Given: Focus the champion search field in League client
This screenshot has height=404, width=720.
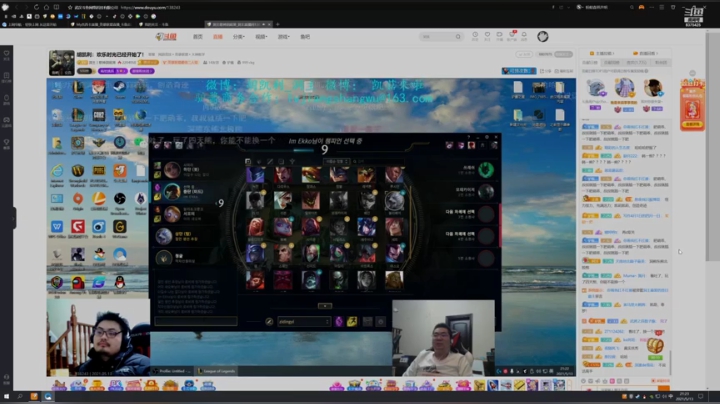Looking at the screenshot, I should tap(378, 162).
